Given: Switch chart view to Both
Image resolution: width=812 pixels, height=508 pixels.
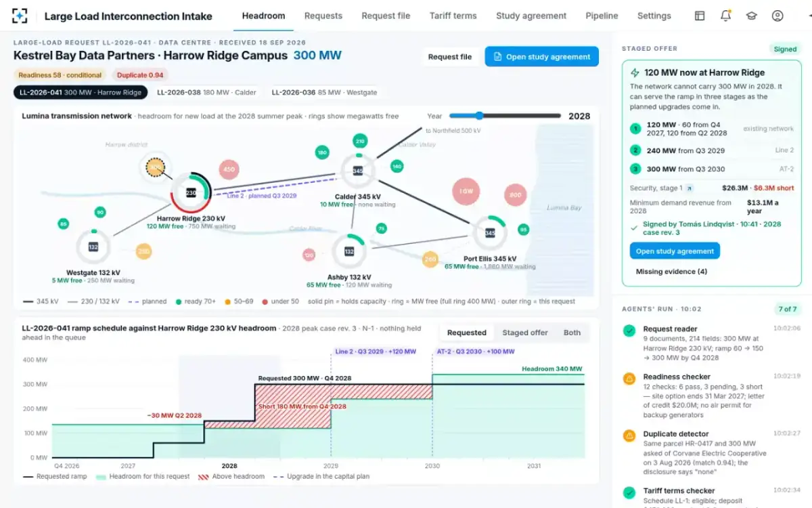Looking at the screenshot, I should pyautogui.click(x=572, y=333).
